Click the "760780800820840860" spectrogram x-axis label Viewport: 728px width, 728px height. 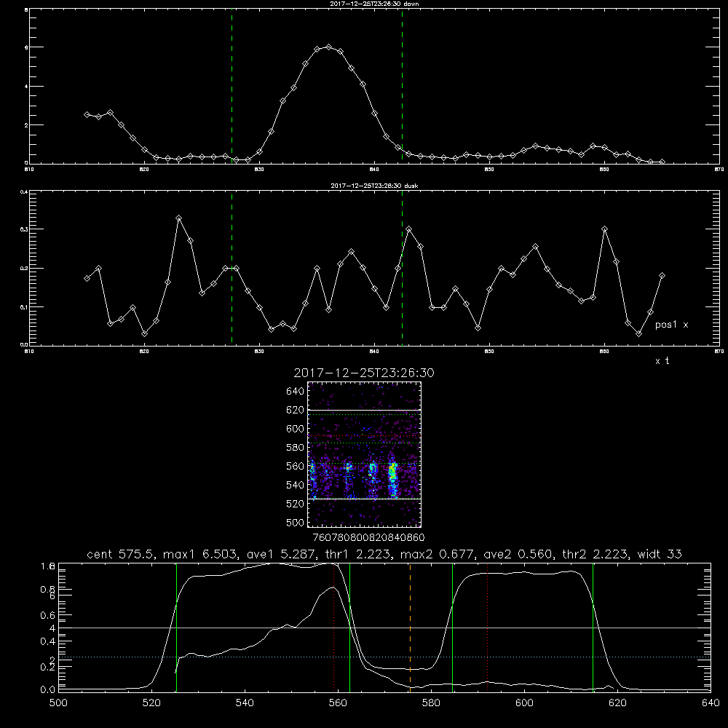(x=368, y=538)
